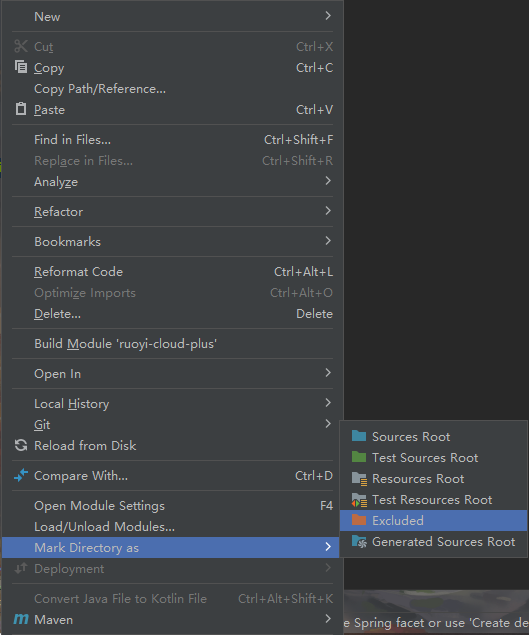Viewport: 529px width, 635px height.
Task: Click the green Test Sources Root folder icon
Action: pyautogui.click(x=359, y=457)
